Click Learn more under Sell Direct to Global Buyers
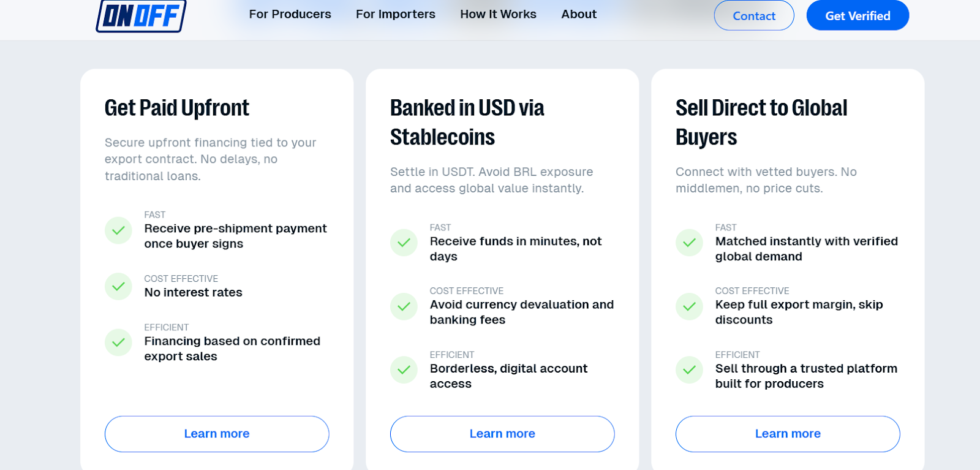 [788, 433]
